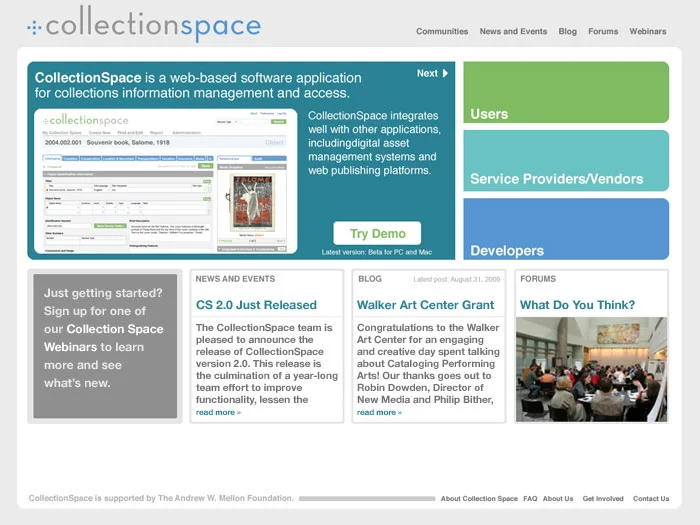700x525 pixels.
Task: Open the What Do You Think? forum headline
Action: 577,305
